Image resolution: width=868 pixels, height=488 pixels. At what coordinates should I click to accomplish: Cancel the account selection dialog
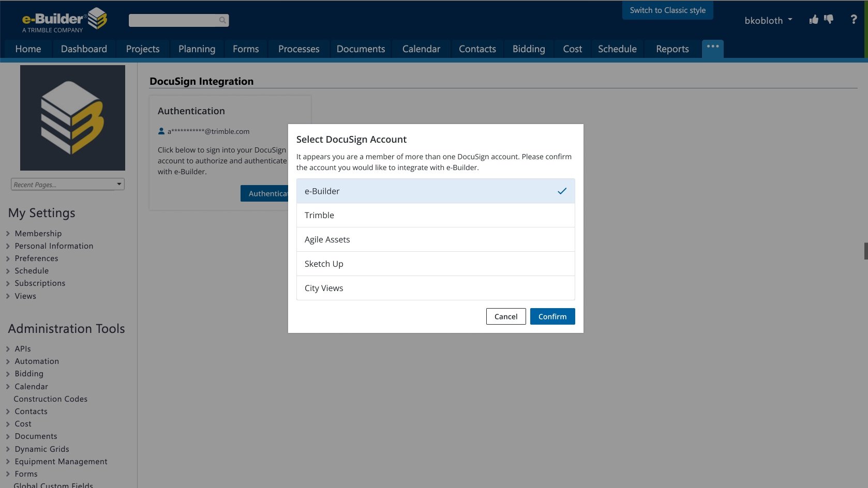point(506,316)
